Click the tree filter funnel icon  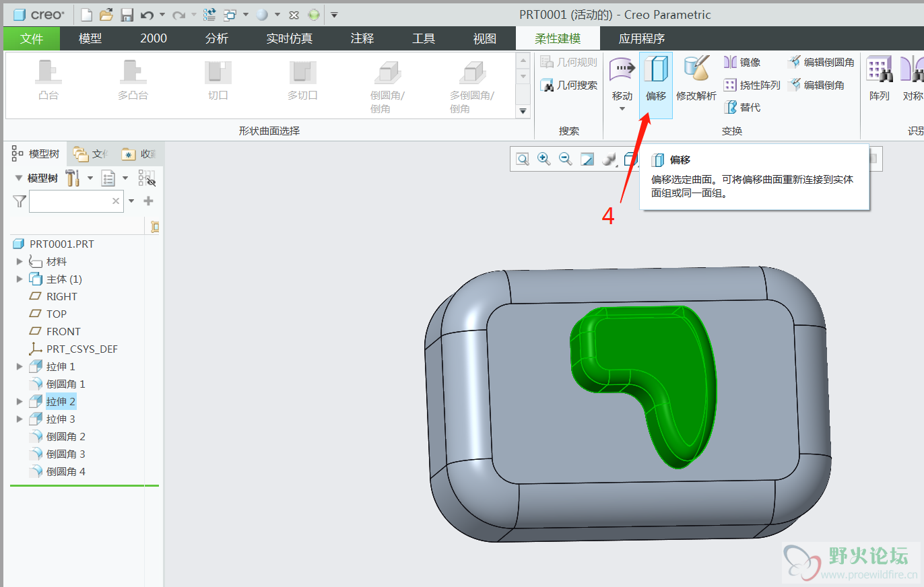(20, 201)
